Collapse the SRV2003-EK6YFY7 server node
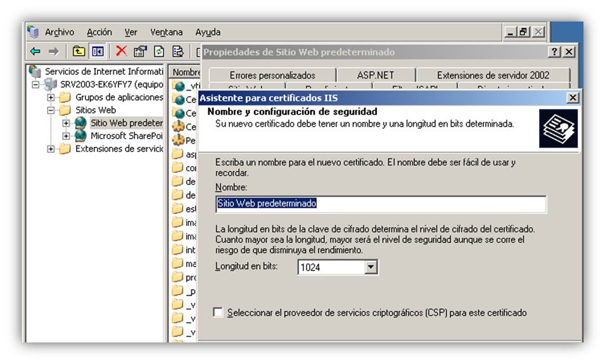The image size is (605, 364). [x=35, y=84]
